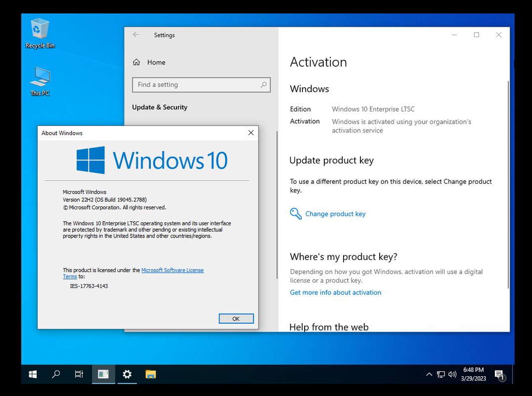Click the Update & Security heading

tap(160, 107)
